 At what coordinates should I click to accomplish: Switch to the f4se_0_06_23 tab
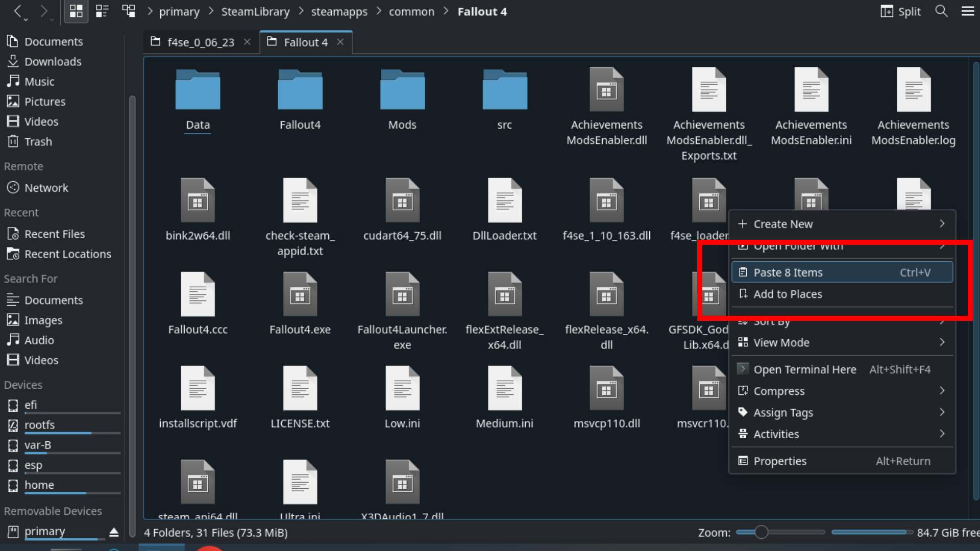pyautogui.click(x=201, y=42)
